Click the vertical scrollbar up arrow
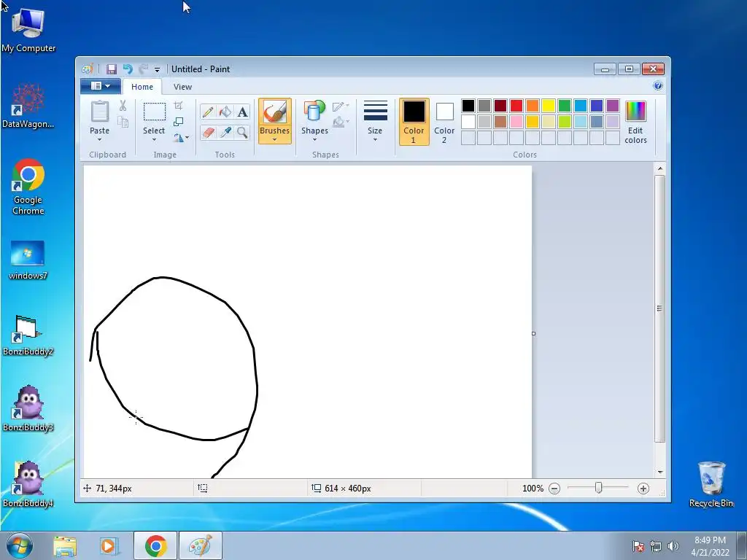Viewport: 747px width, 560px height. tap(659, 168)
